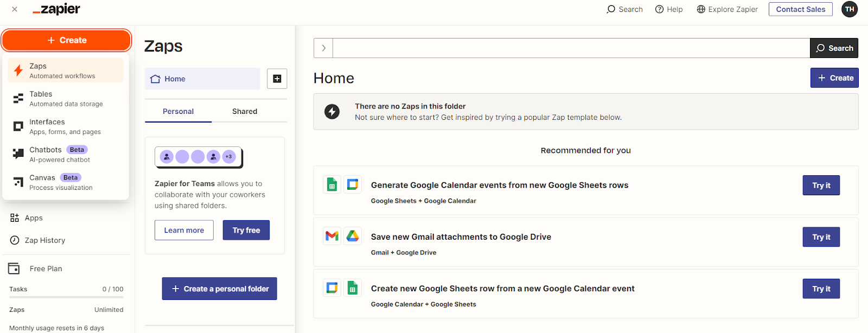Click the Google Sheets icon in the third template
The image size is (868, 333).
point(353,288)
